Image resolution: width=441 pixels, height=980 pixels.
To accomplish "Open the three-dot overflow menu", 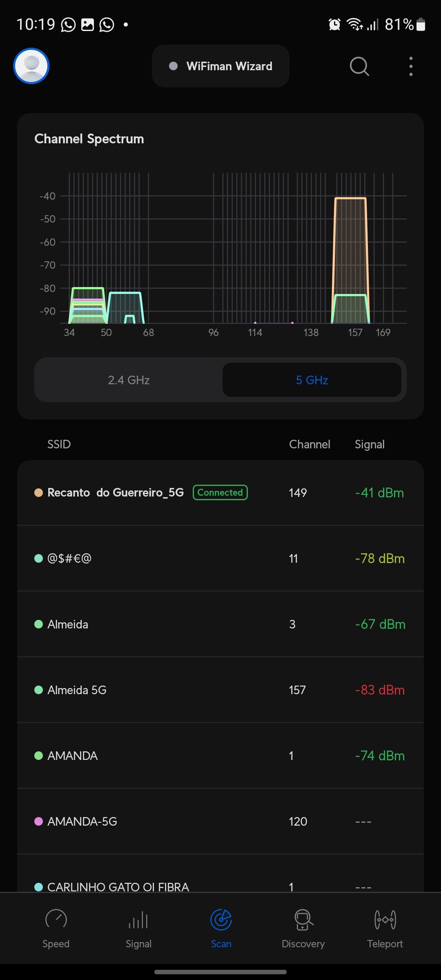I will [411, 66].
